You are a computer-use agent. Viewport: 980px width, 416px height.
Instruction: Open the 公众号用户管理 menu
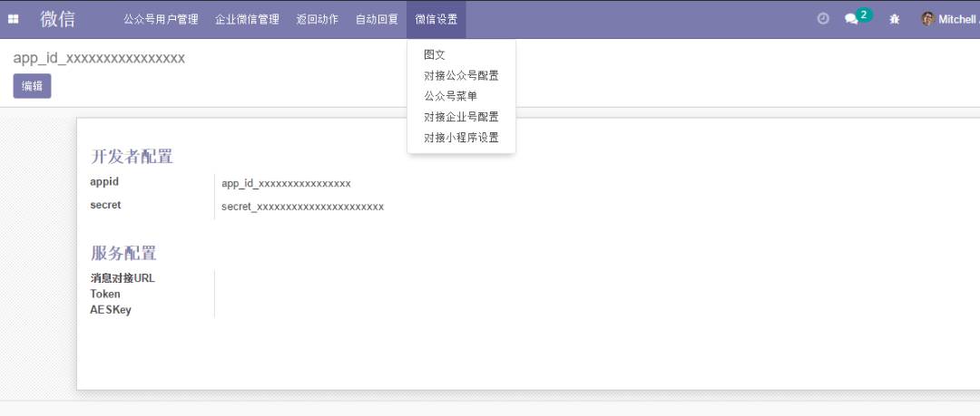click(x=161, y=19)
